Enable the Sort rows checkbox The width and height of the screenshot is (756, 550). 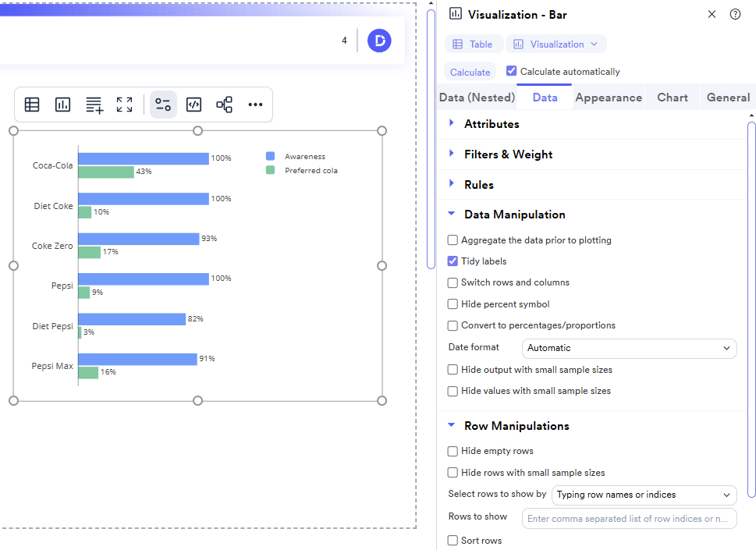(x=453, y=541)
